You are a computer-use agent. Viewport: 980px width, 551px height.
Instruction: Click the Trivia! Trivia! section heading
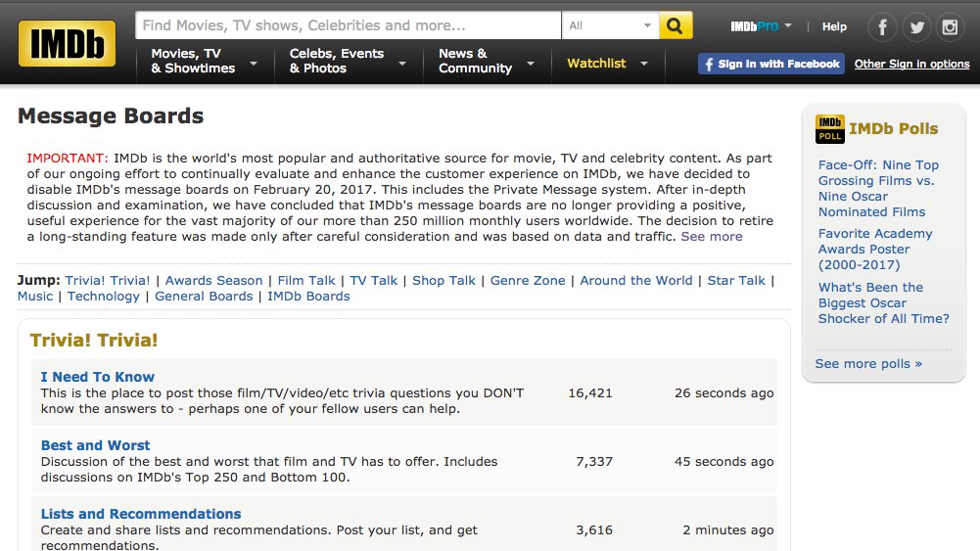coord(94,340)
